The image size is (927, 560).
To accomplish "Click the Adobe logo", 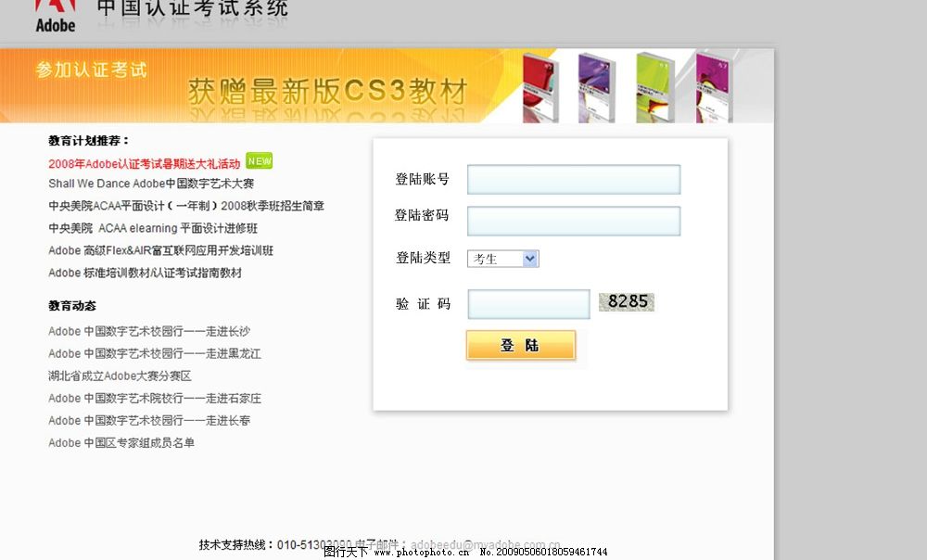I will [54, 14].
